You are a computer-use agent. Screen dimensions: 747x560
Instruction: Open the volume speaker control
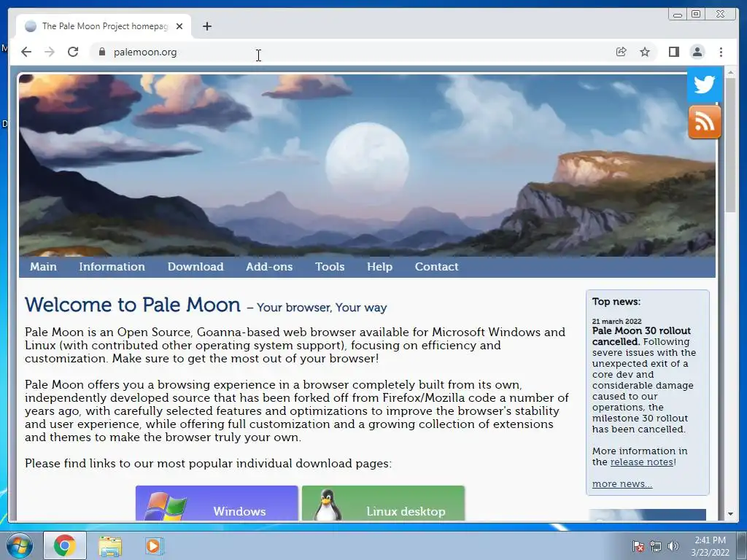point(673,546)
